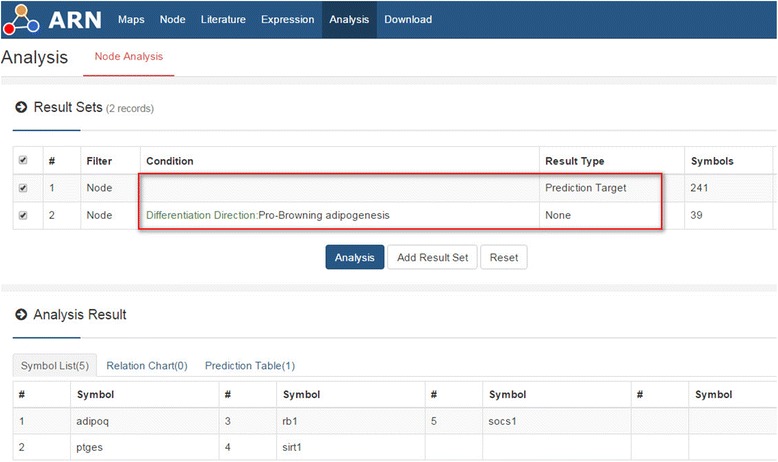Go to the Literature menu item
Screen dimensions: 778x462
point(223,20)
